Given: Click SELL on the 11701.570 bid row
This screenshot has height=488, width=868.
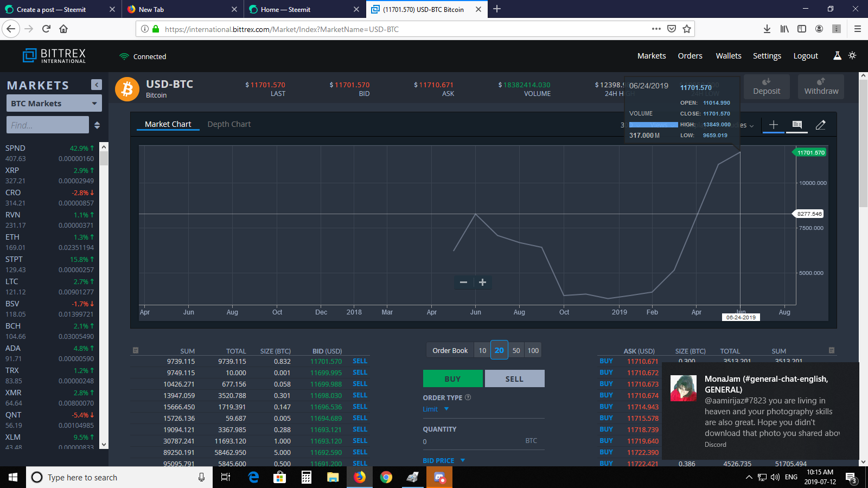Looking at the screenshot, I should [x=360, y=361].
